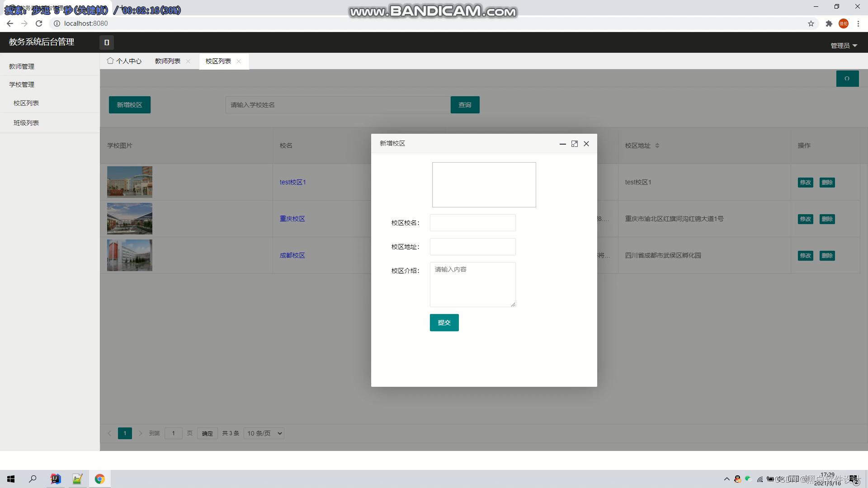Image resolution: width=868 pixels, height=488 pixels.
Task: Switch to the 个人中心 tab
Action: pyautogui.click(x=124, y=61)
